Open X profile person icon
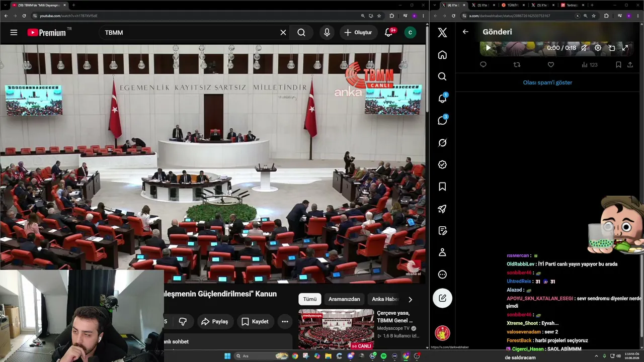The width and height of the screenshot is (644, 362). [442, 252]
